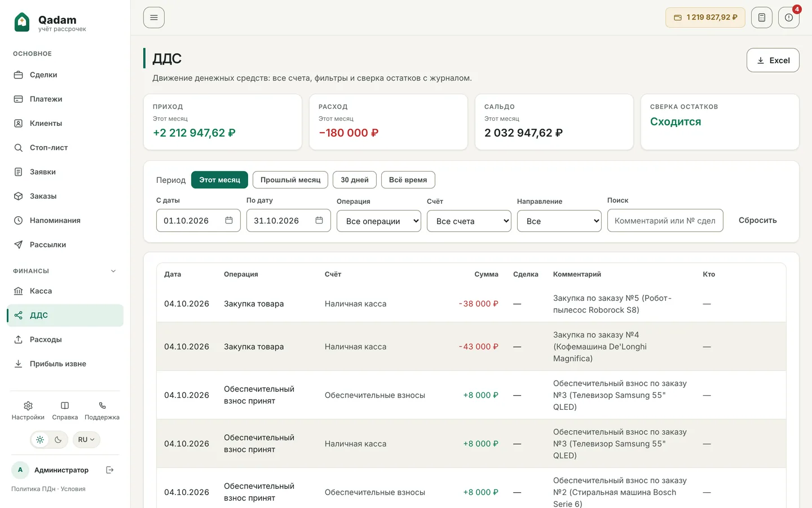Screen dimensions: 812x508
Task: Open the Направление dropdown
Action: click(559, 221)
